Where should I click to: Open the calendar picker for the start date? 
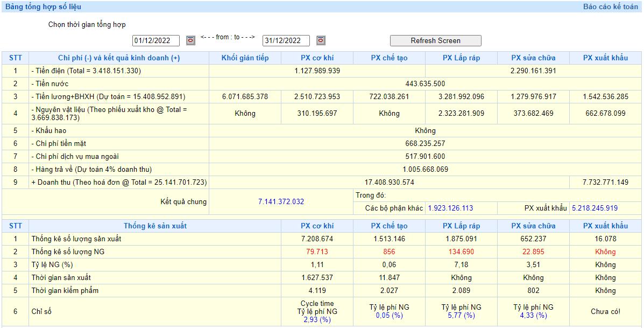click(x=190, y=40)
